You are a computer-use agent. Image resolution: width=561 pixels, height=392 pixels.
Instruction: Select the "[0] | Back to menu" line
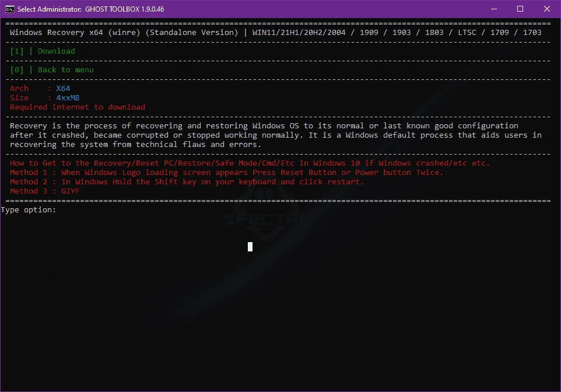click(52, 70)
